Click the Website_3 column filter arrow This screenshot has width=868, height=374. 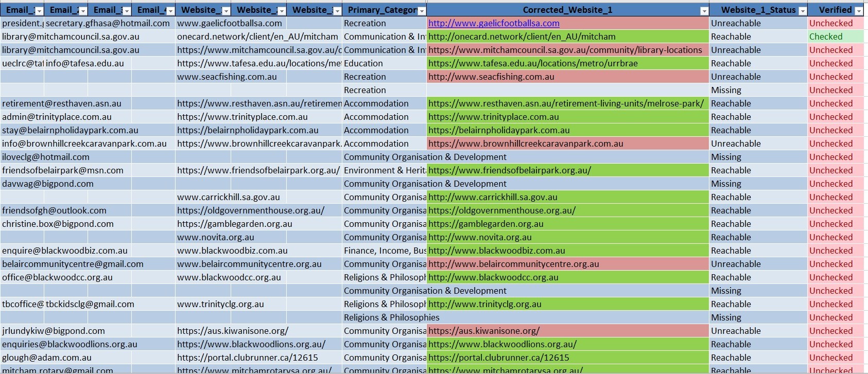click(337, 10)
